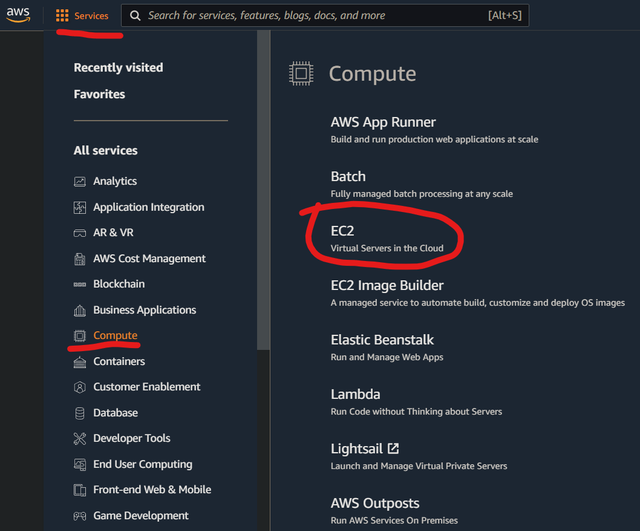Screen dimensions: 640x531
Task: Open AWS Outposts service
Action: tap(375, 503)
